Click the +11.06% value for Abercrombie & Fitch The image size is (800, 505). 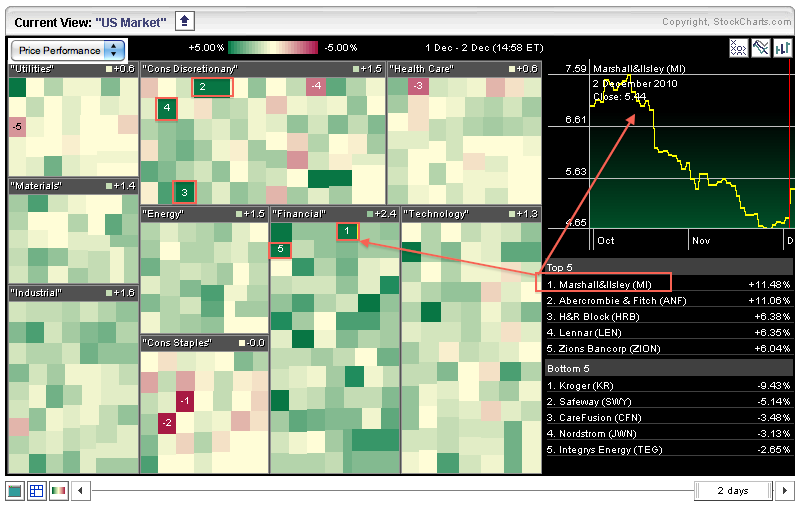pyautogui.click(x=769, y=300)
